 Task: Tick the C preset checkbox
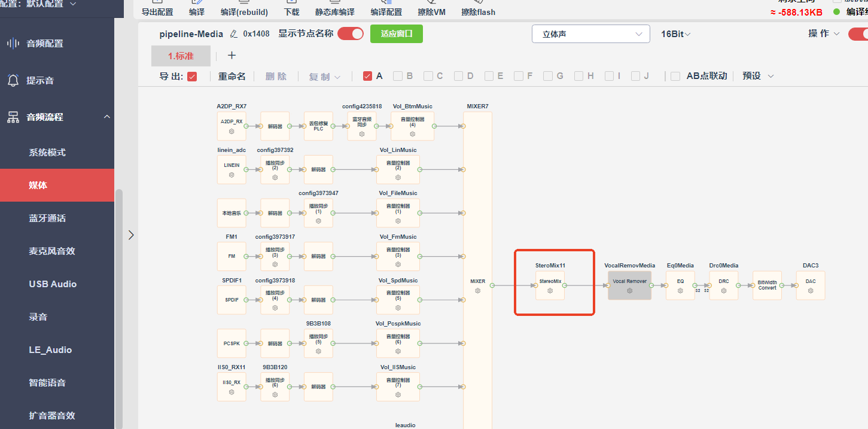[x=428, y=76]
